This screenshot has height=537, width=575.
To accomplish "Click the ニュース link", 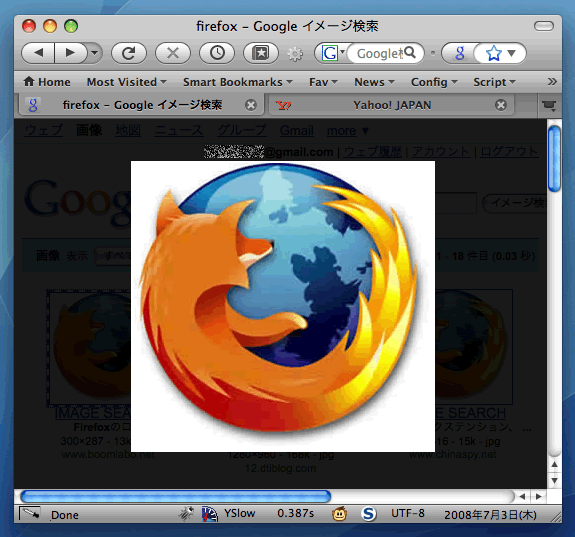I will (x=178, y=130).
